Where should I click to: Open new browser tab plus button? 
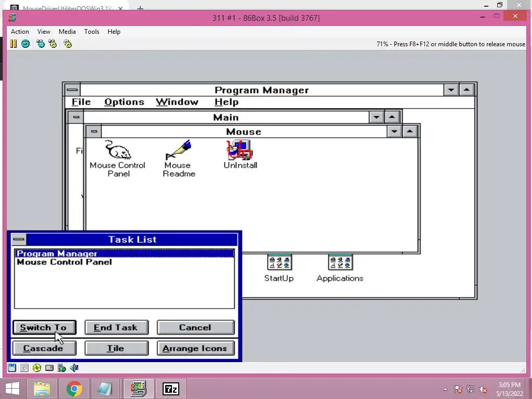point(140,8)
